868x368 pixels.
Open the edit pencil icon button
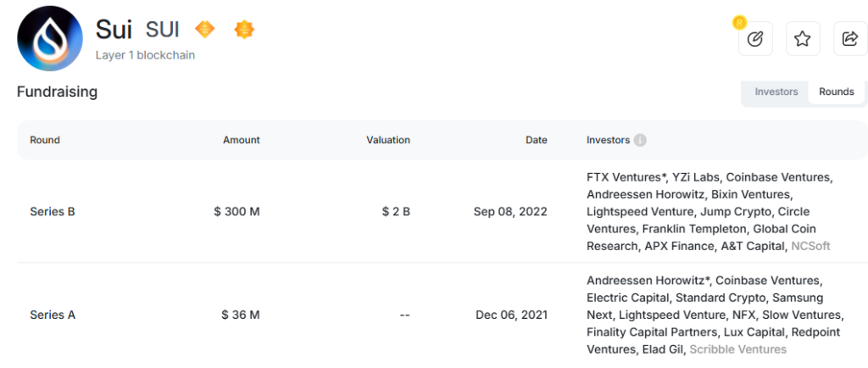click(755, 39)
